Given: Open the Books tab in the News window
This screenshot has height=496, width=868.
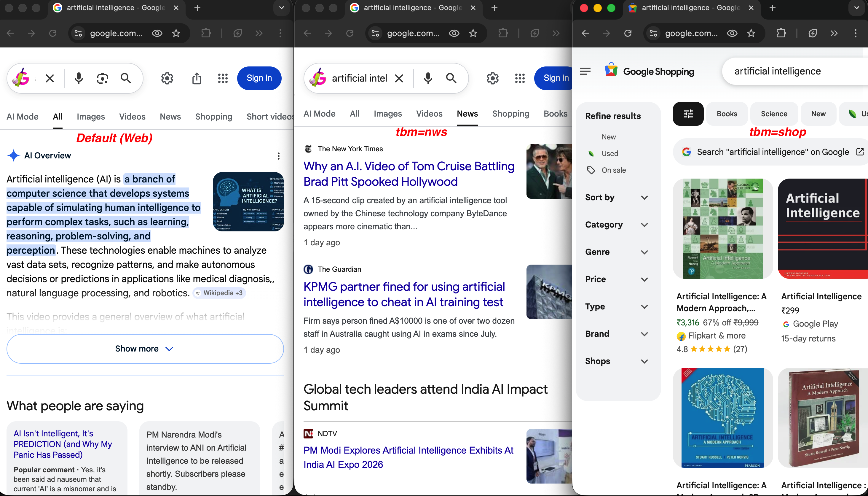Looking at the screenshot, I should 555,114.
